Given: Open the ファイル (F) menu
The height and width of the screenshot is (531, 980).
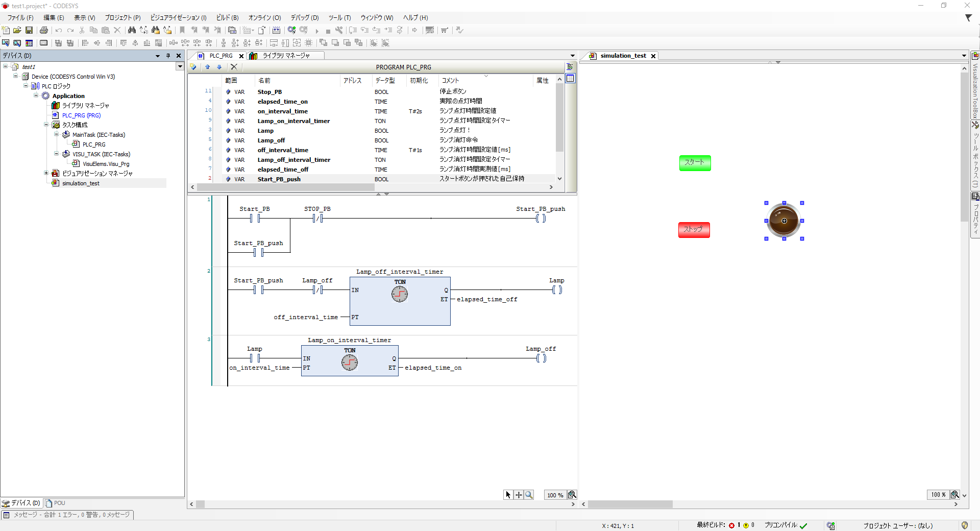Looking at the screenshot, I should pos(20,17).
